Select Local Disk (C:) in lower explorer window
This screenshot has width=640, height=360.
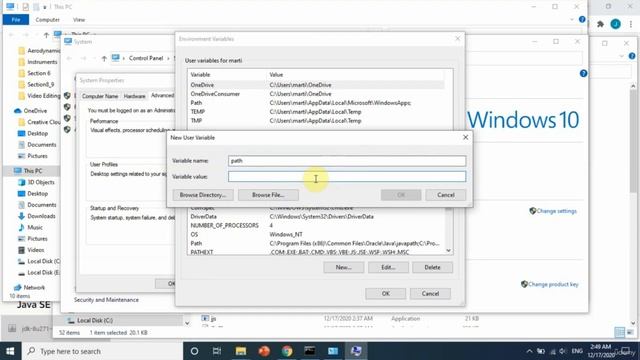click(x=95, y=320)
